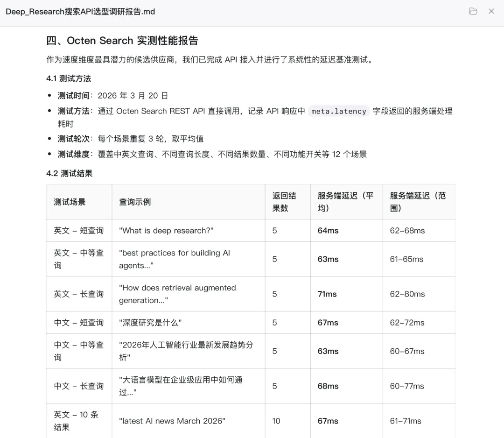Click average latency 64ms

(x=328, y=231)
